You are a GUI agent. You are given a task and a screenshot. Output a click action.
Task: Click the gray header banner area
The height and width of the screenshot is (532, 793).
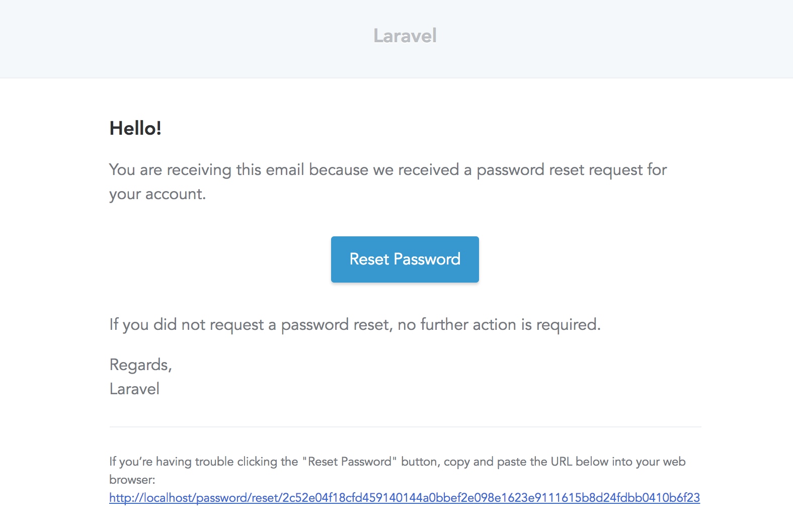[x=396, y=39]
